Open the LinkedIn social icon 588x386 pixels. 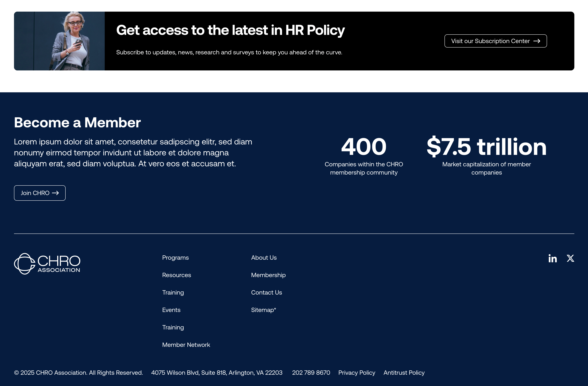click(552, 258)
